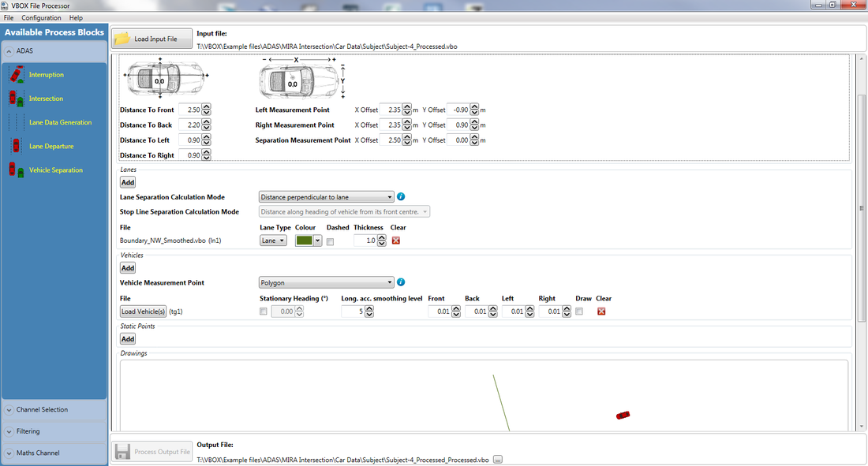Click the Process Output File button
Screen dimensions: 868x466
point(152,452)
